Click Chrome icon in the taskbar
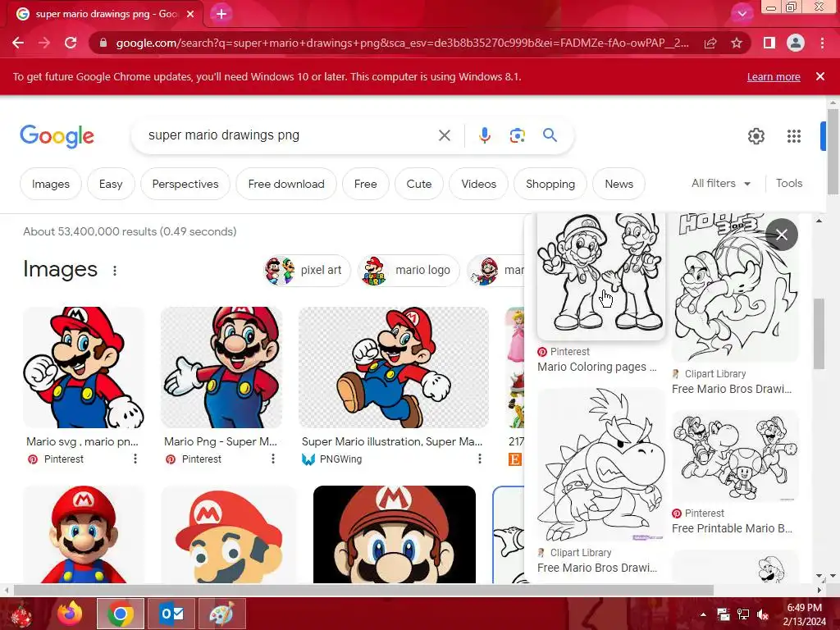840x630 pixels. [x=121, y=614]
